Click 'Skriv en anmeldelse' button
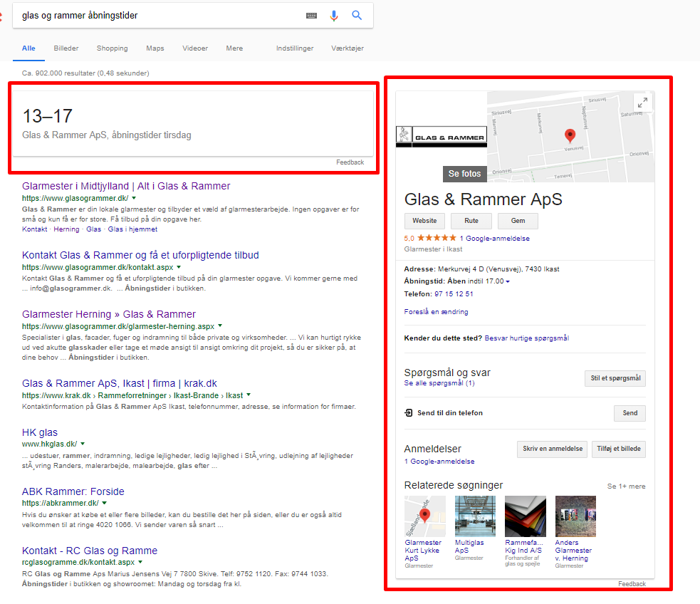This screenshot has width=700, height=604. pos(552,449)
